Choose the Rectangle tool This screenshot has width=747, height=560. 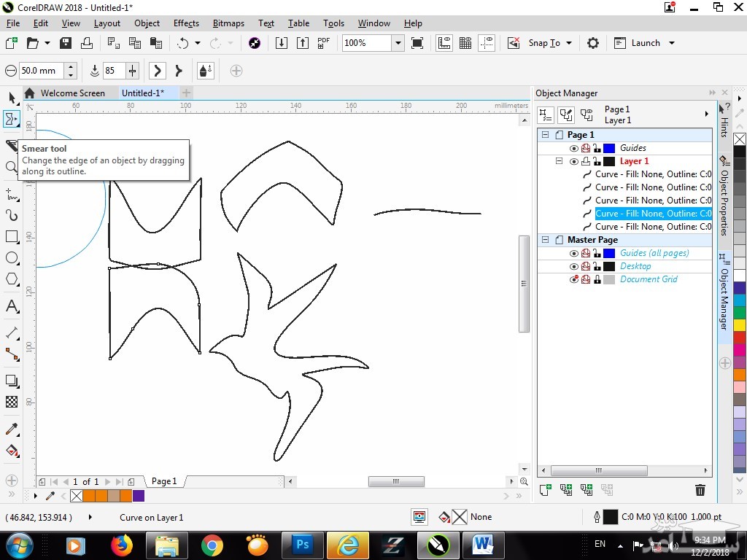click(x=12, y=237)
